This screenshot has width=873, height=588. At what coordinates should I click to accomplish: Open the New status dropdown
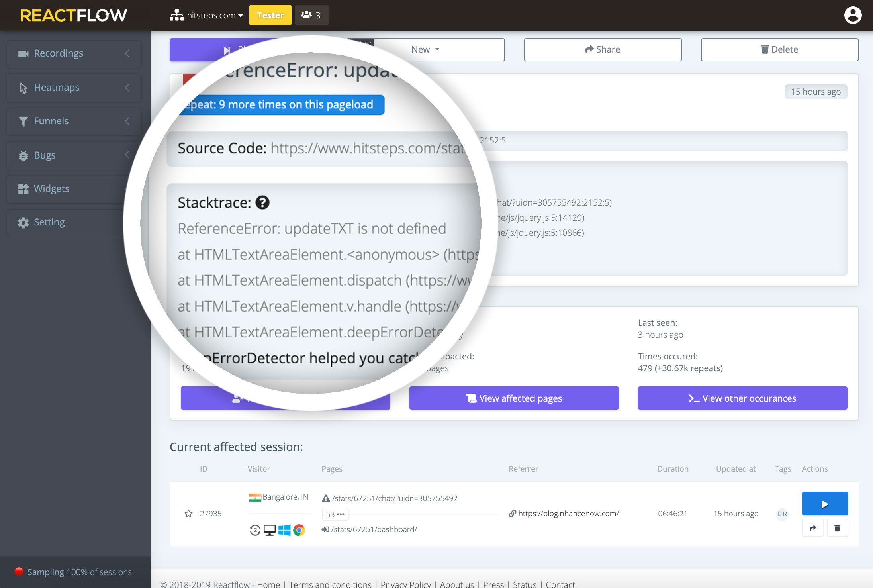(425, 49)
